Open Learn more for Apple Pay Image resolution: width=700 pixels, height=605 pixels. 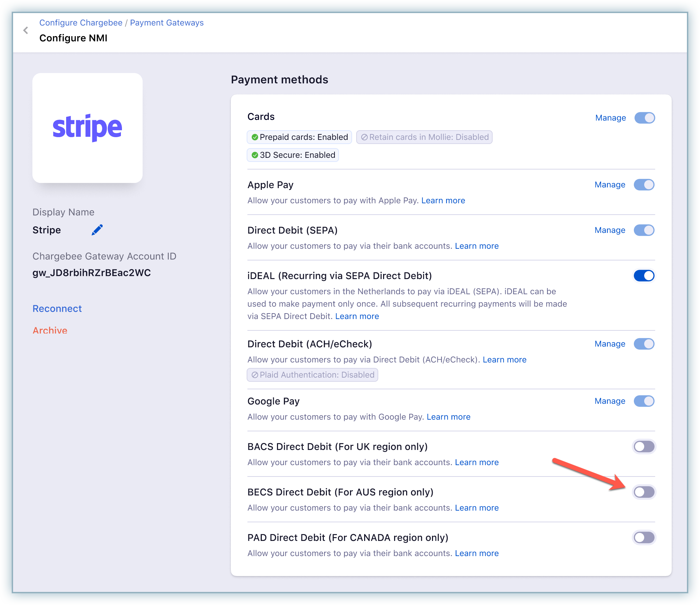tap(443, 201)
